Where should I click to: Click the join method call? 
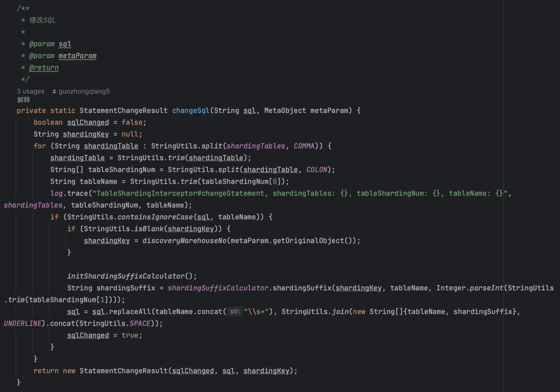[x=340, y=312]
